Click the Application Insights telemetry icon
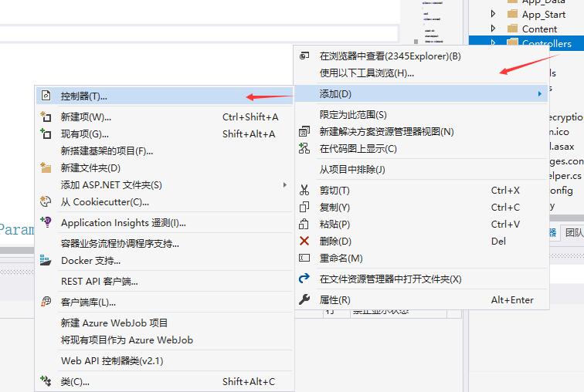This screenshot has width=584, height=392. [x=46, y=223]
